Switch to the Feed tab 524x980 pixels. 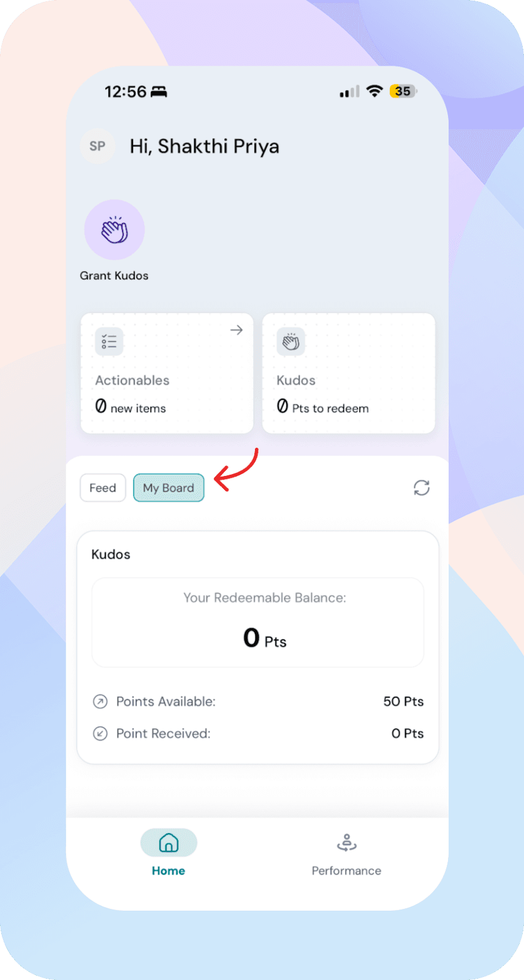(102, 488)
